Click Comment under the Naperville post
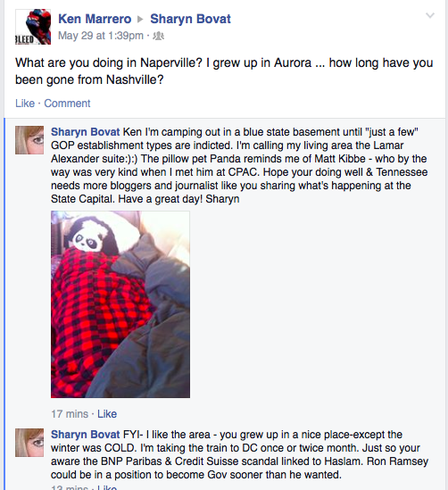The image size is (448, 490). click(x=67, y=104)
